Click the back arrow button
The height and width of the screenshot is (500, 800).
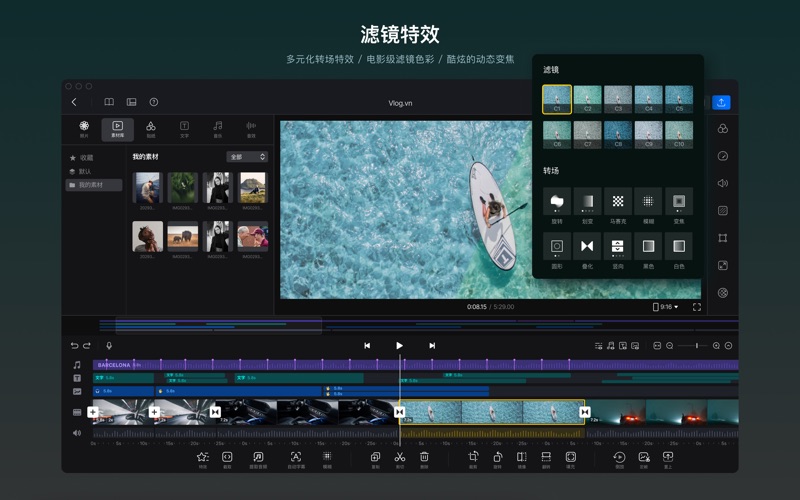74,102
